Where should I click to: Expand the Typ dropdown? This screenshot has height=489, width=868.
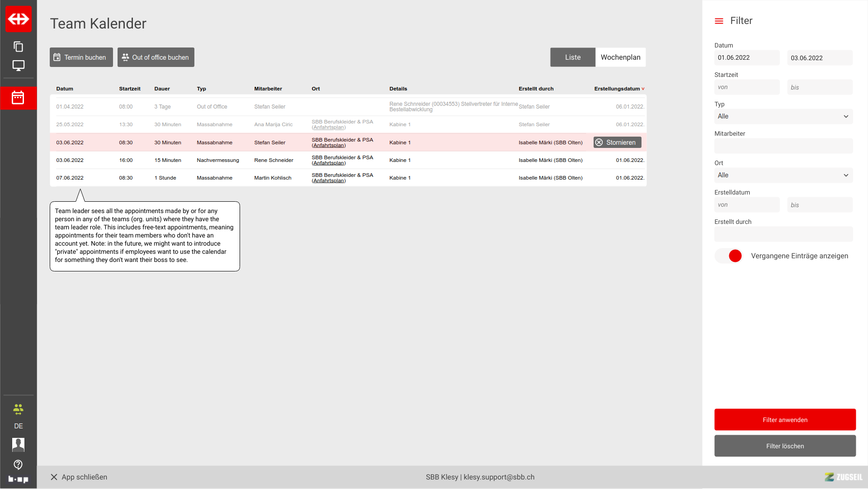click(783, 117)
